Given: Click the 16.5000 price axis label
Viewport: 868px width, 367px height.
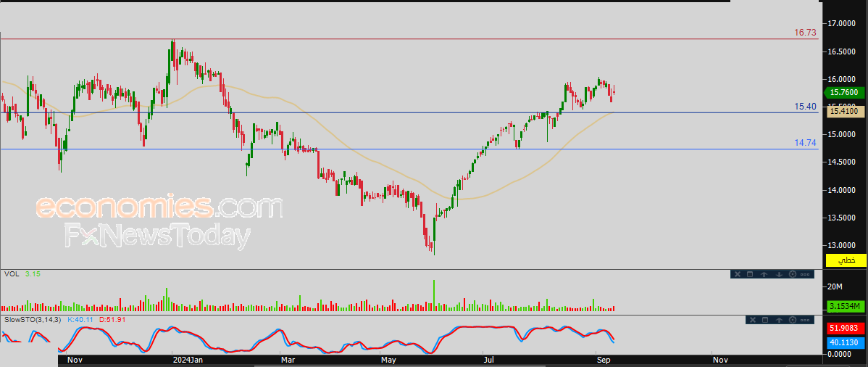Looking at the screenshot, I should coord(843,51).
